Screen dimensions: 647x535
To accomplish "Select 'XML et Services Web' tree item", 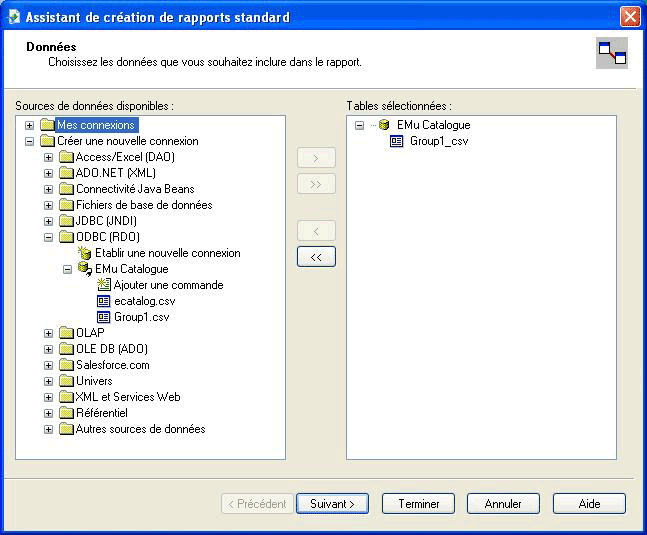I will pyautogui.click(x=127, y=397).
